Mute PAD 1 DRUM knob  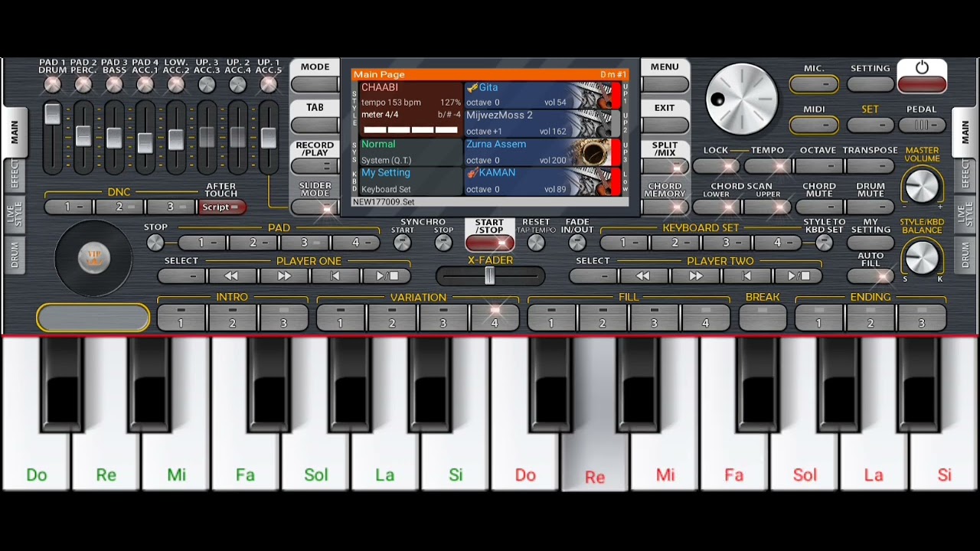(x=53, y=85)
